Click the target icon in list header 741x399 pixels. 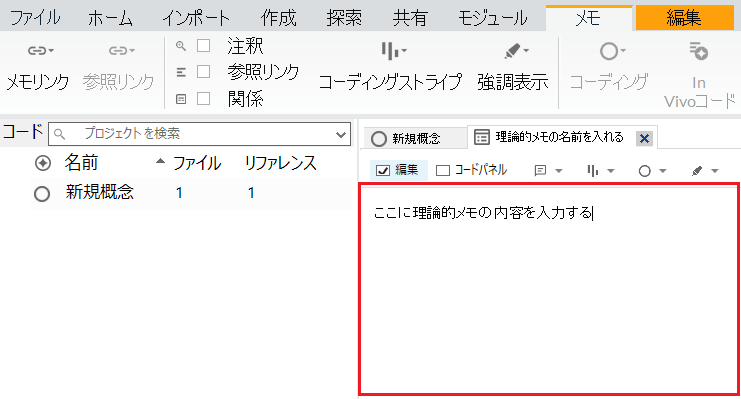(43, 163)
